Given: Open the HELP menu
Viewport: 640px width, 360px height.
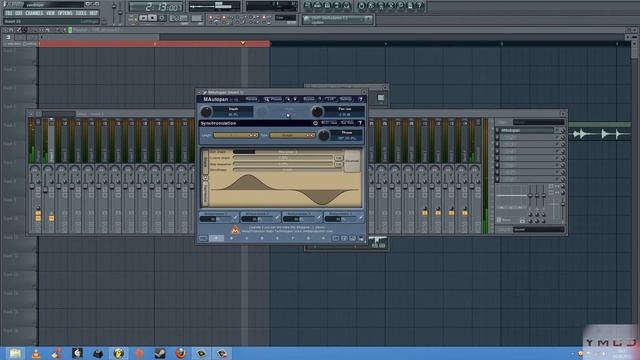Looking at the screenshot, I should click(x=93, y=13).
